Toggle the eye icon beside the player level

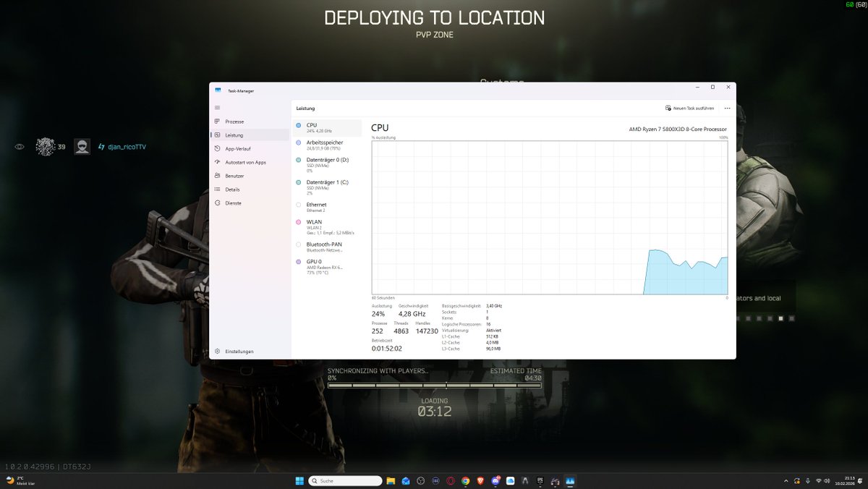20,147
